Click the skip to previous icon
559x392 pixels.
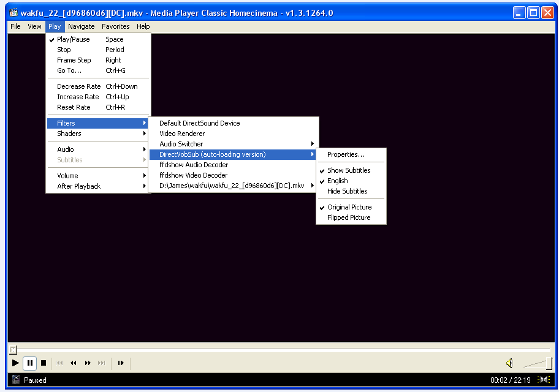[59, 363]
